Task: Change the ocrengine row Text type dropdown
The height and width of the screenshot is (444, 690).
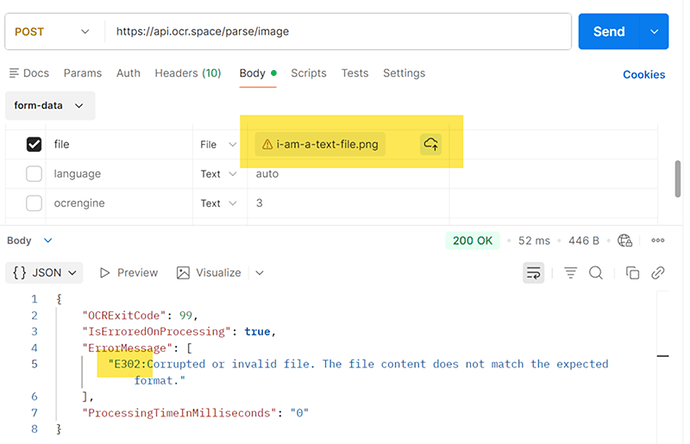Action: 219,203
